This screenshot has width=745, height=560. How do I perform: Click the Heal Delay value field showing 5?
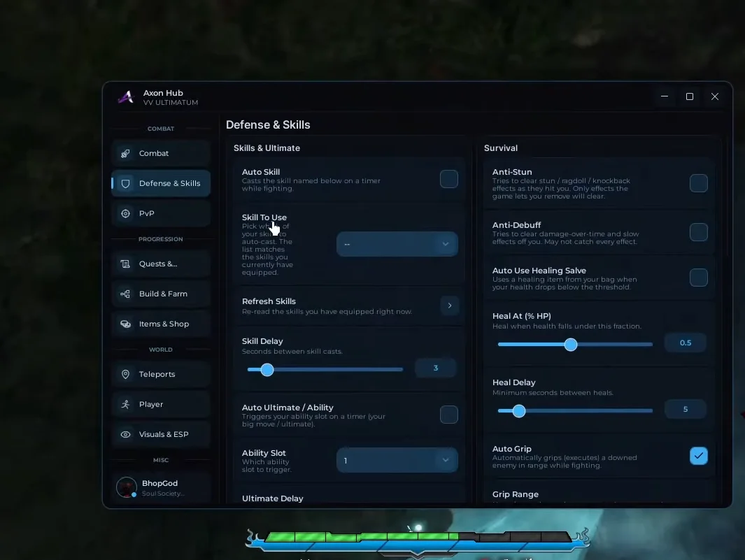[685, 410]
